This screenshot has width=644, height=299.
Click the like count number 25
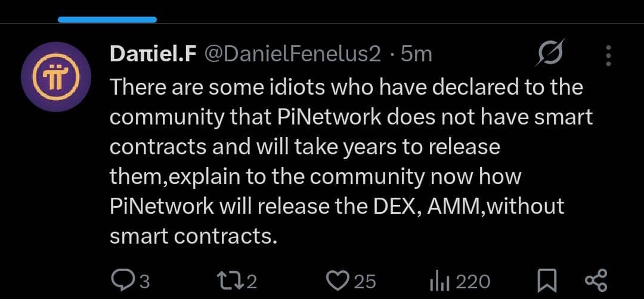(365, 281)
